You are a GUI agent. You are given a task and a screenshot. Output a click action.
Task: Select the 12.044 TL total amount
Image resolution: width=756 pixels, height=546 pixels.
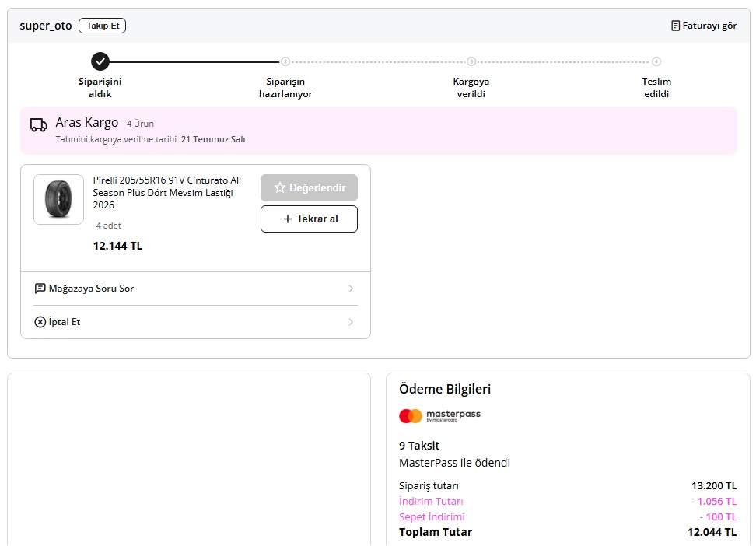(x=712, y=532)
